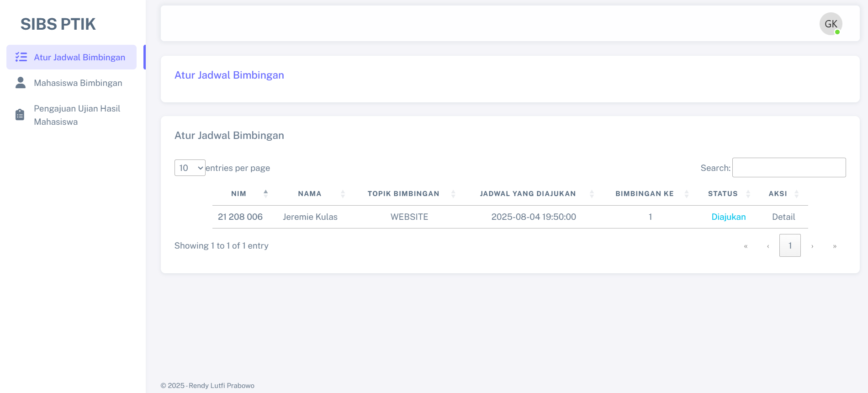Open the GK user avatar menu

click(x=831, y=24)
